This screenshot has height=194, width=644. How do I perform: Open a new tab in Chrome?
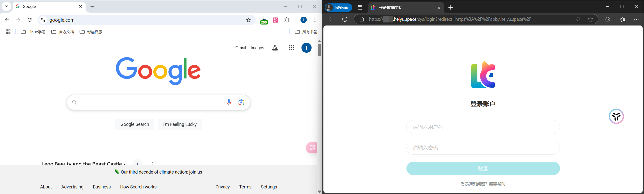pyautogui.click(x=92, y=6)
